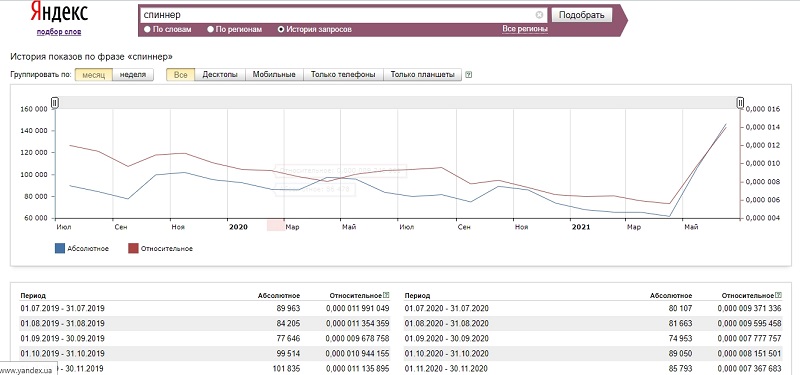This screenshot has height=375, width=800.
Task: Click the period 01.08.2019 - 31.08.2019
Action: pos(63,323)
